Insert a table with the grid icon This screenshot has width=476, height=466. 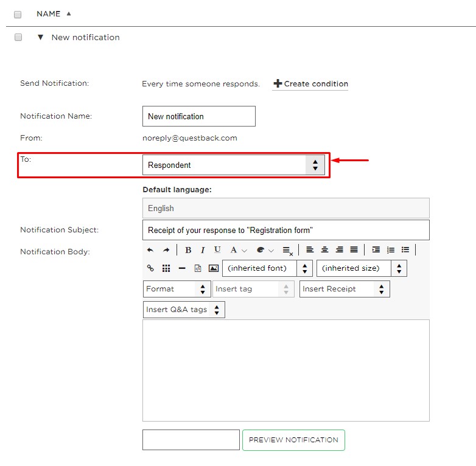[166, 268]
